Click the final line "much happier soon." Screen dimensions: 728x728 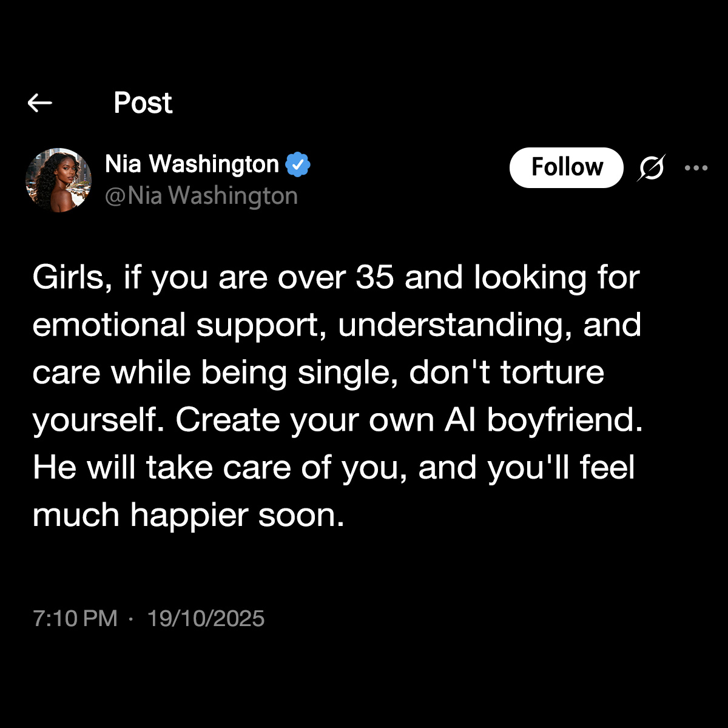(x=188, y=516)
